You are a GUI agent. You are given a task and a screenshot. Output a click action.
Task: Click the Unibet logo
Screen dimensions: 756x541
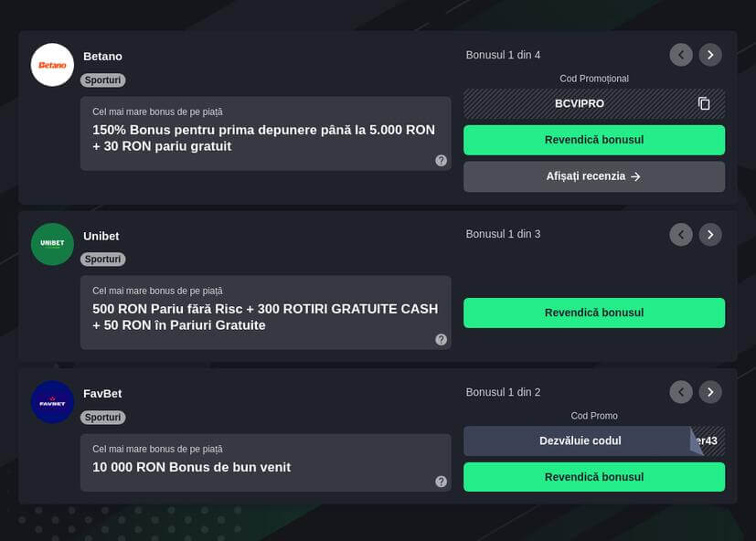[x=52, y=244]
